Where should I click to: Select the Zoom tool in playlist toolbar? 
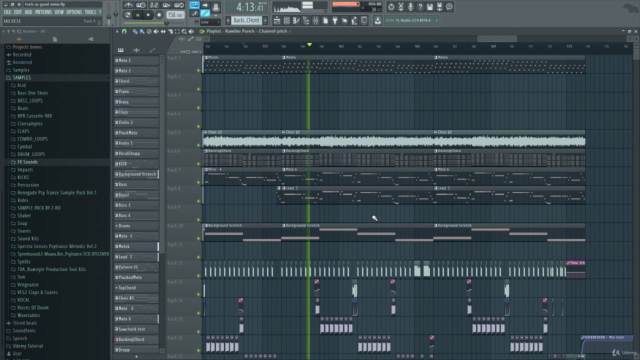click(184, 31)
